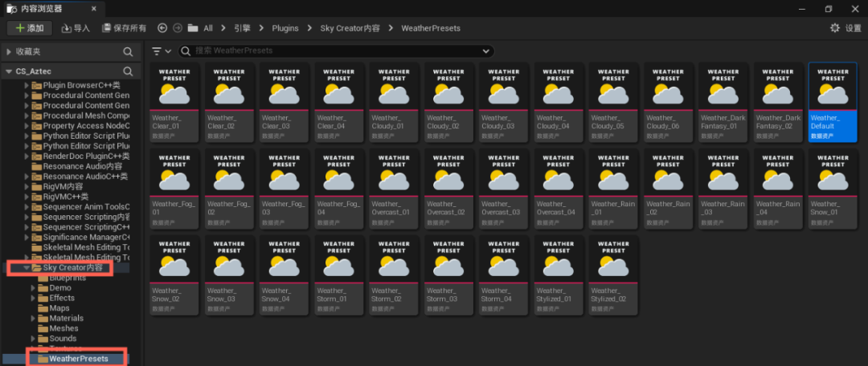
Task: Search within the 收藏夹 section
Action: click(x=128, y=52)
